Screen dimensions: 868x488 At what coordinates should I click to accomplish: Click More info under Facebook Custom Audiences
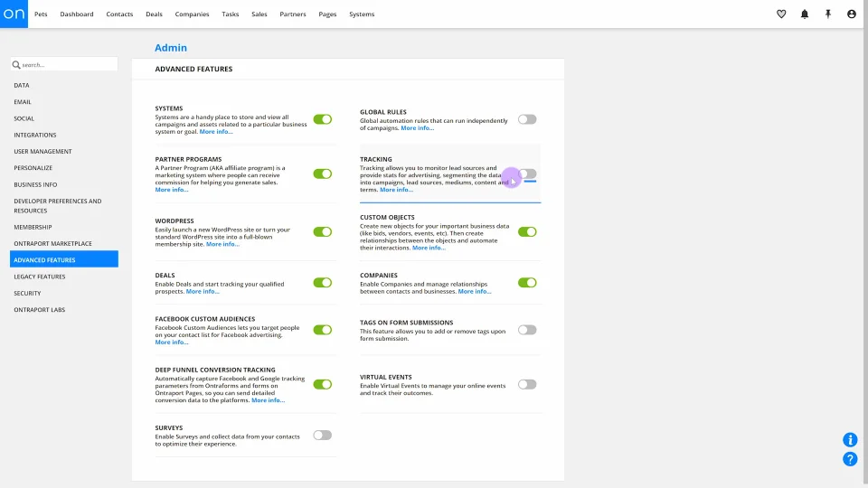(x=172, y=343)
